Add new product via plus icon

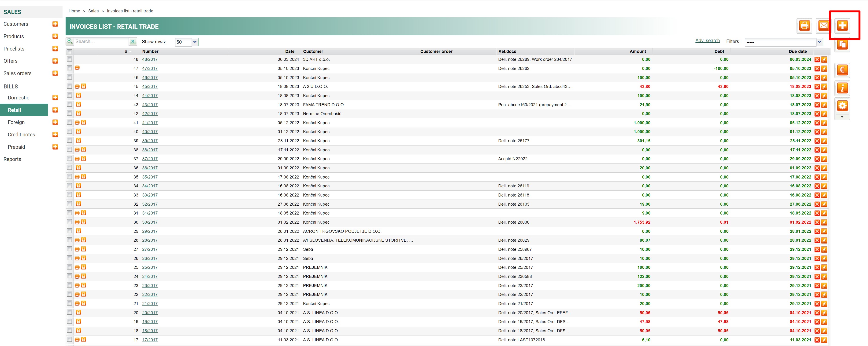click(x=55, y=36)
